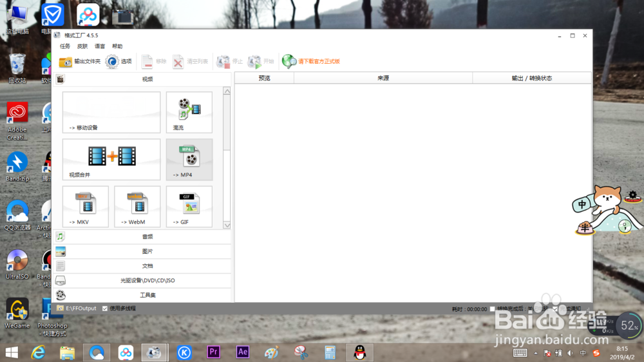
Task: Toggle the 完成通知 notification checkbox
Action: [x=555, y=309]
